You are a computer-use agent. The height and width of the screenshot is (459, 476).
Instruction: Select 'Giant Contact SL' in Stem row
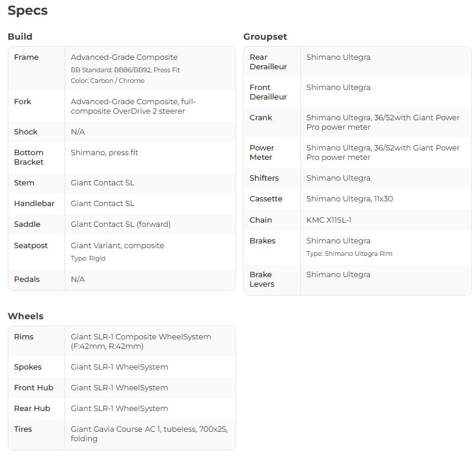(x=102, y=183)
